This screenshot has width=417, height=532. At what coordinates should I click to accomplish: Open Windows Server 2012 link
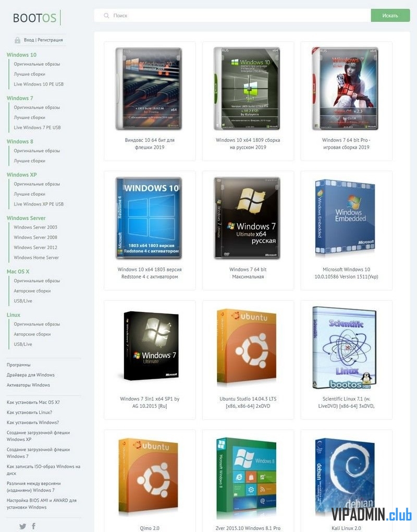pos(35,248)
